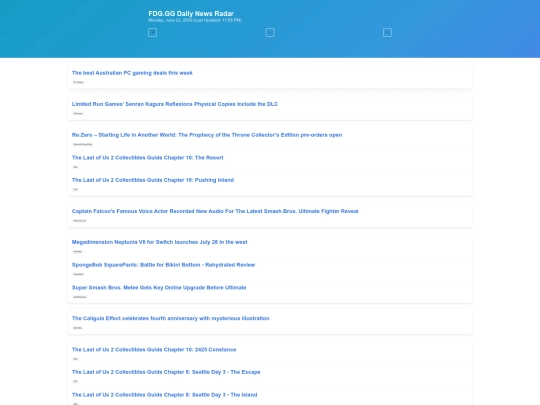Image resolution: width=540 pixels, height=405 pixels.
Task: Click the FDG.GG Daily News Radar title
Action: (191, 13)
